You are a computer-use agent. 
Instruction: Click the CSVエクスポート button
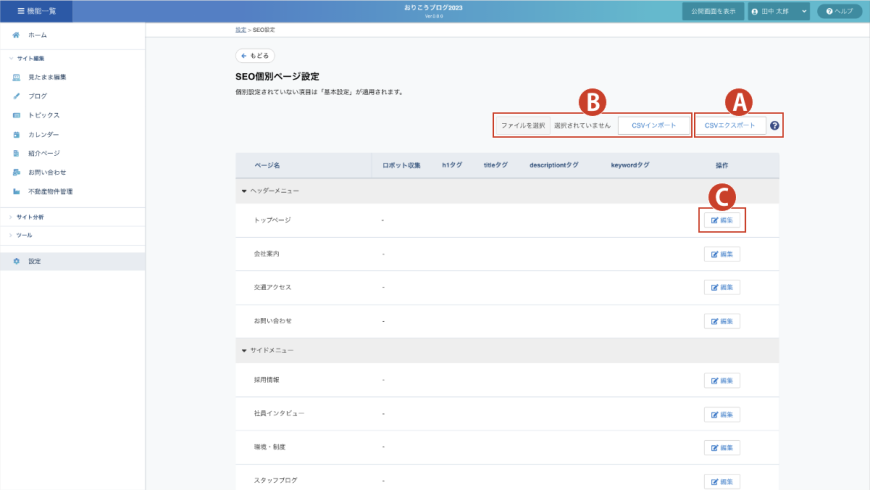tap(731, 126)
